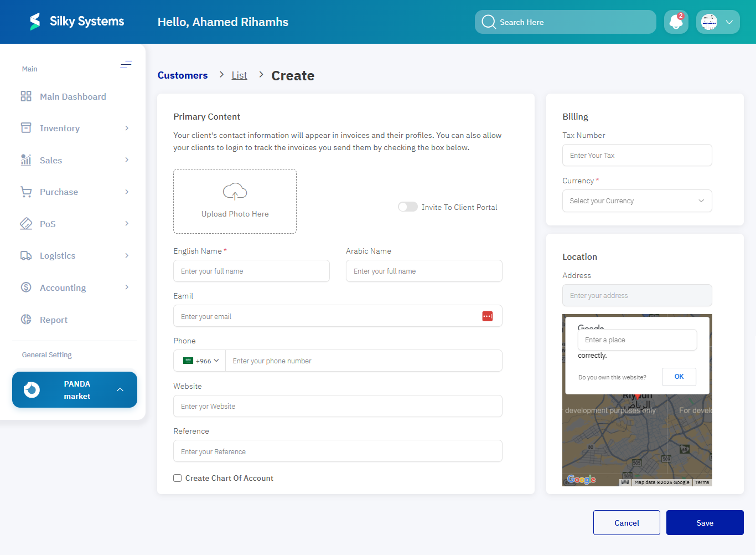
Task: Open the user profile menu at top right
Action: 718,22
